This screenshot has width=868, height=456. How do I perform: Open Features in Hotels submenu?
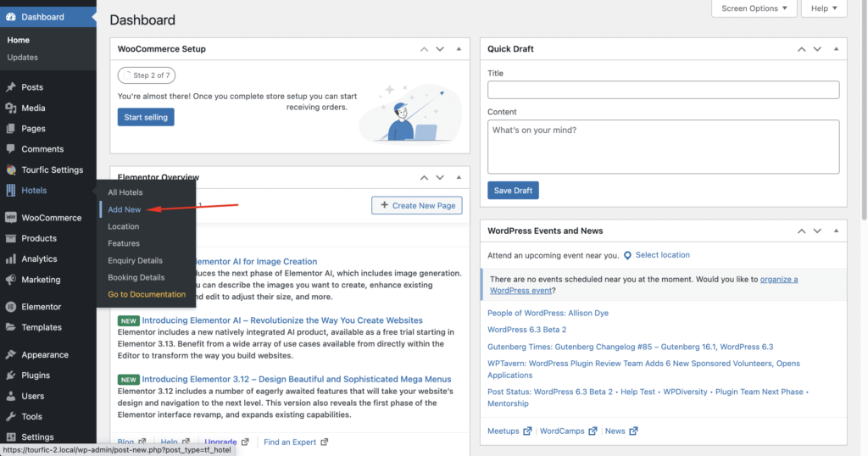[x=124, y=243]
